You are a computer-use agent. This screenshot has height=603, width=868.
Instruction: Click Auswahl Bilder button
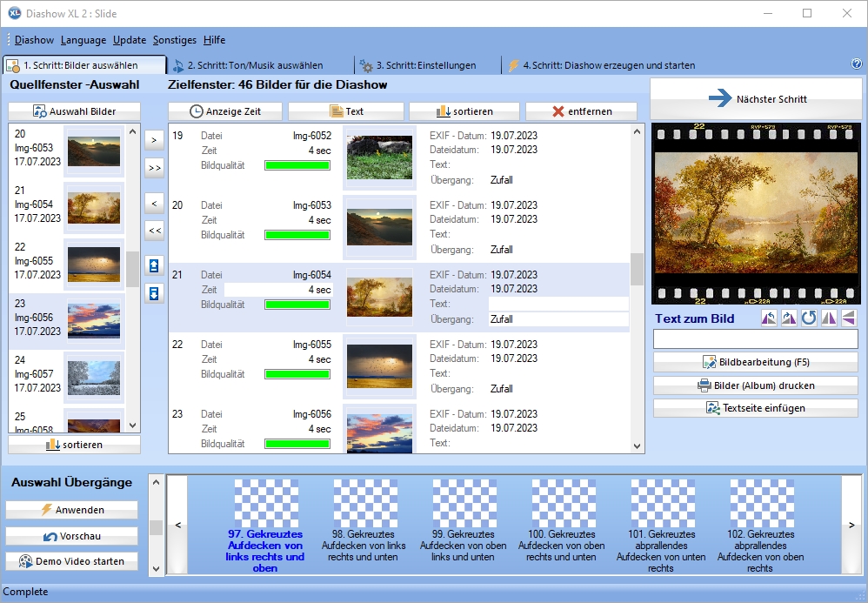[x=74, y=111]
